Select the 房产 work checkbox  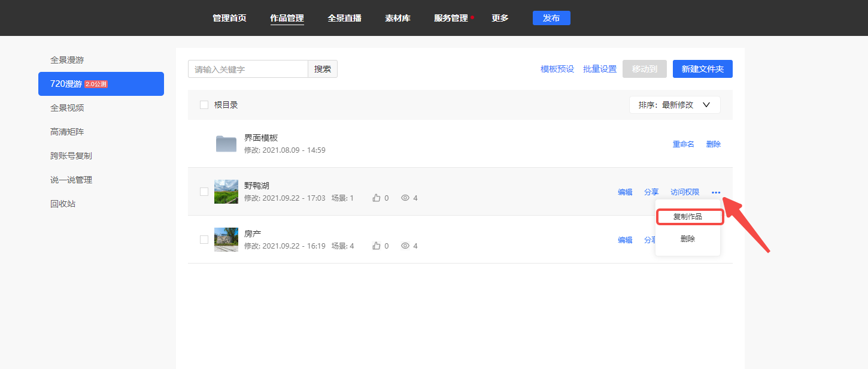[204, 240]
